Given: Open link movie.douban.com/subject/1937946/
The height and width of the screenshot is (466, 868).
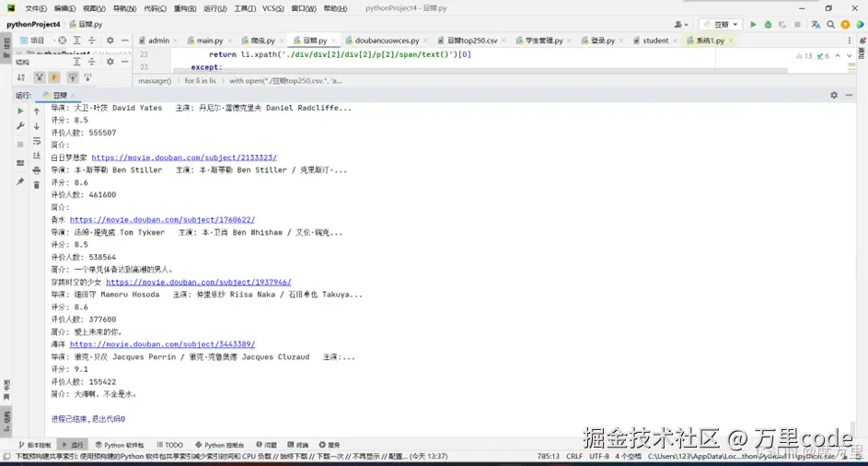Looking at the screenshot, I should [199, 282].
